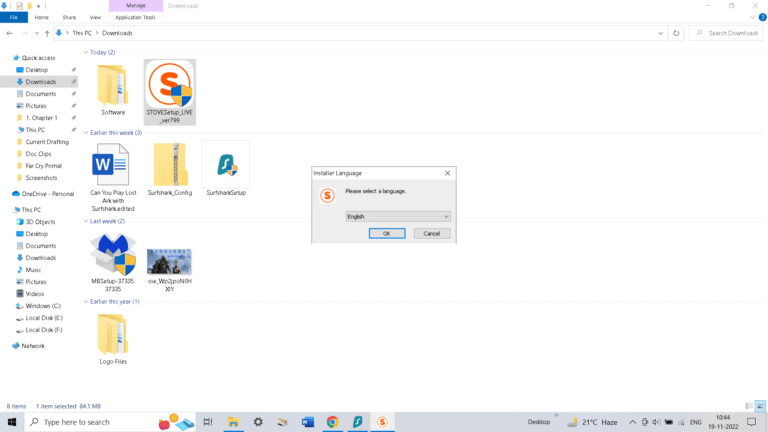Select Quick access in navigation pane
This screenshot has height=432, width=768.
coord(38,58)
